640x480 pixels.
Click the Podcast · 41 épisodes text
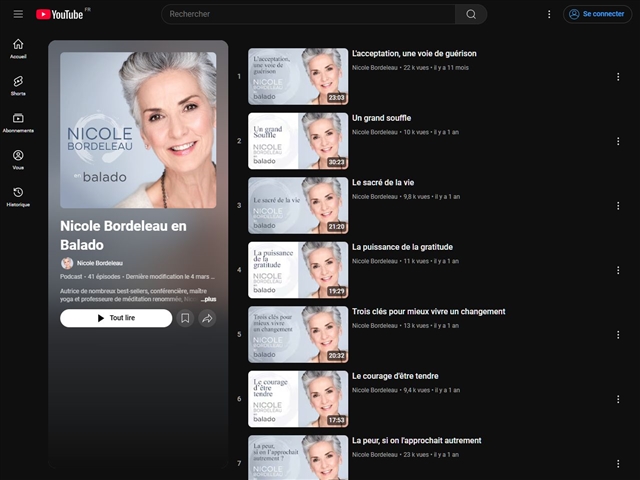pos(90,277)
